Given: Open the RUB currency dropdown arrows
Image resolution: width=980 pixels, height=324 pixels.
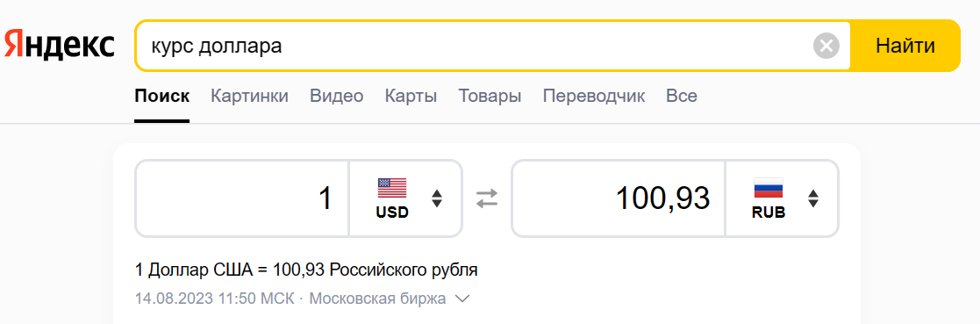Looking at the screenshot, I should (x=813, y=199).
